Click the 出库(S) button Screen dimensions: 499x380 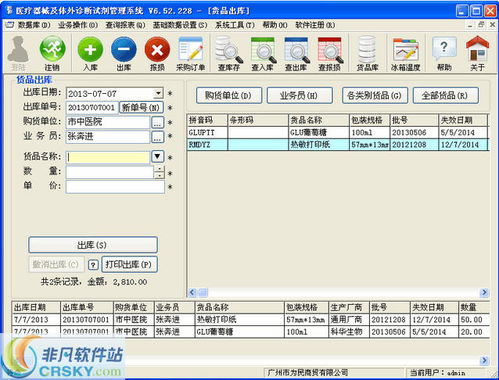(x=93, y=245)
